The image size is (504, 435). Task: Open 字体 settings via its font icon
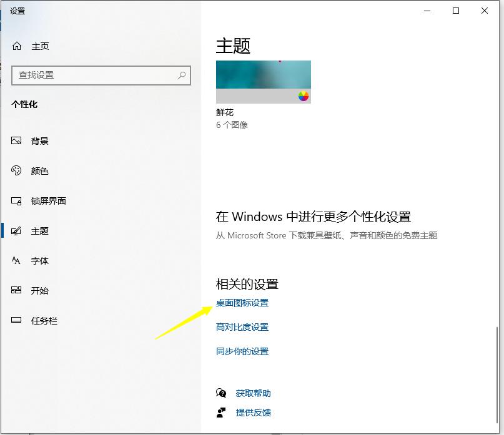(16, 261)
